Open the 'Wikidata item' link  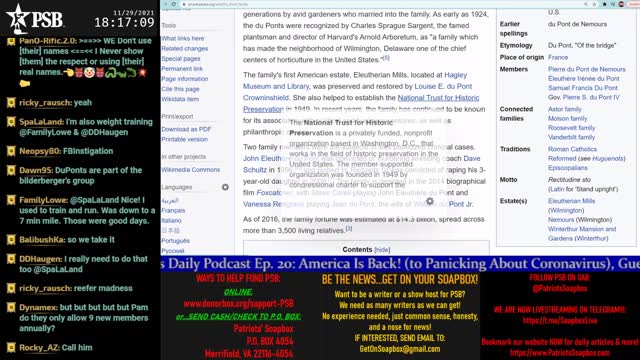tap(180, 99)
